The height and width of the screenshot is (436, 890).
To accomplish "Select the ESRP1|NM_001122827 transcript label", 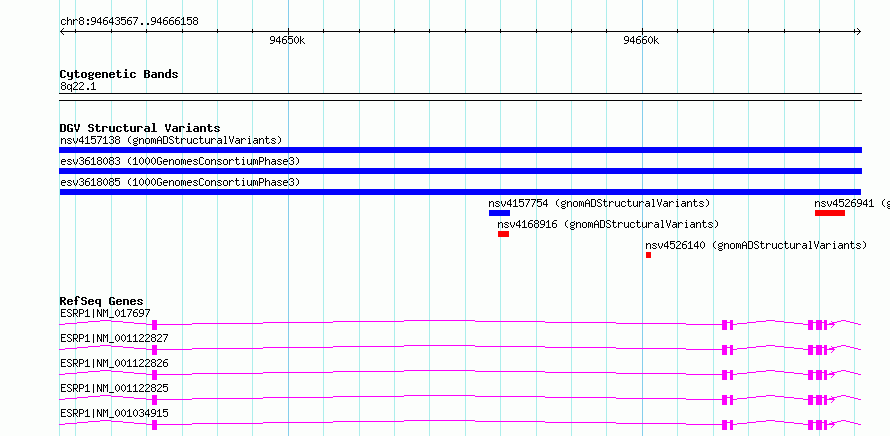I will click(x=114, y=338).
